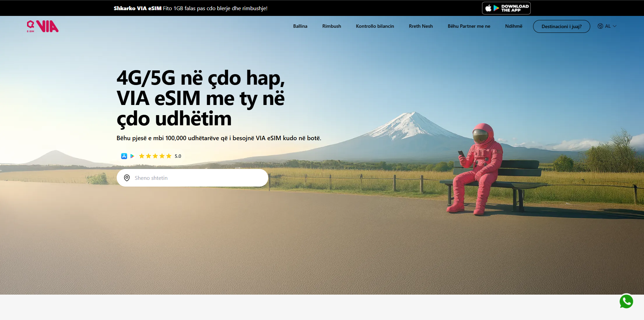Click the fifth rating star

point(168,156)
